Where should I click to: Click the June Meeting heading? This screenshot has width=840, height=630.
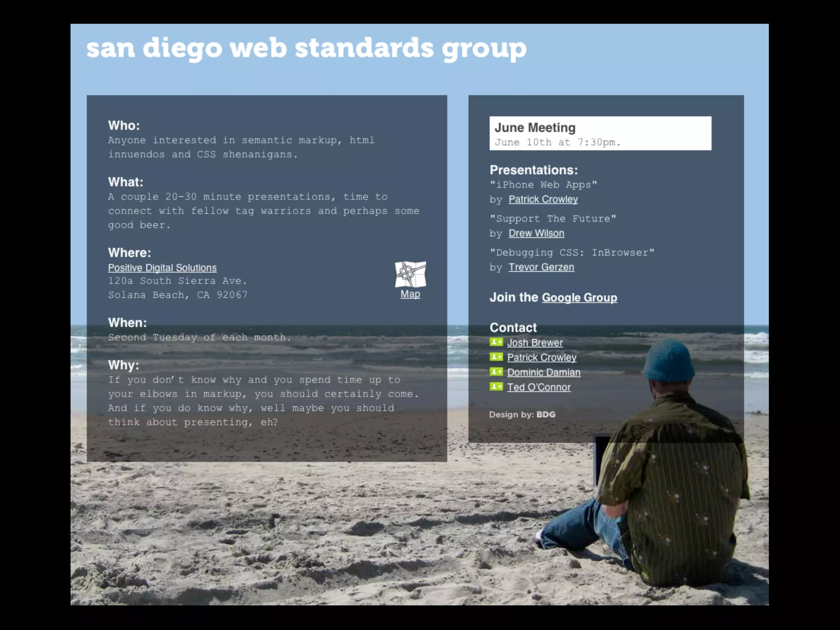coord(535,128)
